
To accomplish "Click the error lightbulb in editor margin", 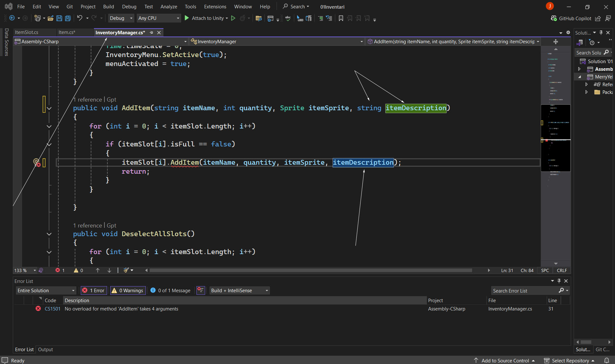I will 37,162.
